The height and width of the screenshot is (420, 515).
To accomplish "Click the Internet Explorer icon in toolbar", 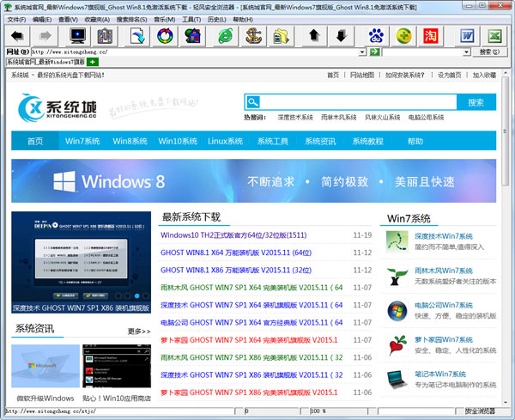I will 225,35.
